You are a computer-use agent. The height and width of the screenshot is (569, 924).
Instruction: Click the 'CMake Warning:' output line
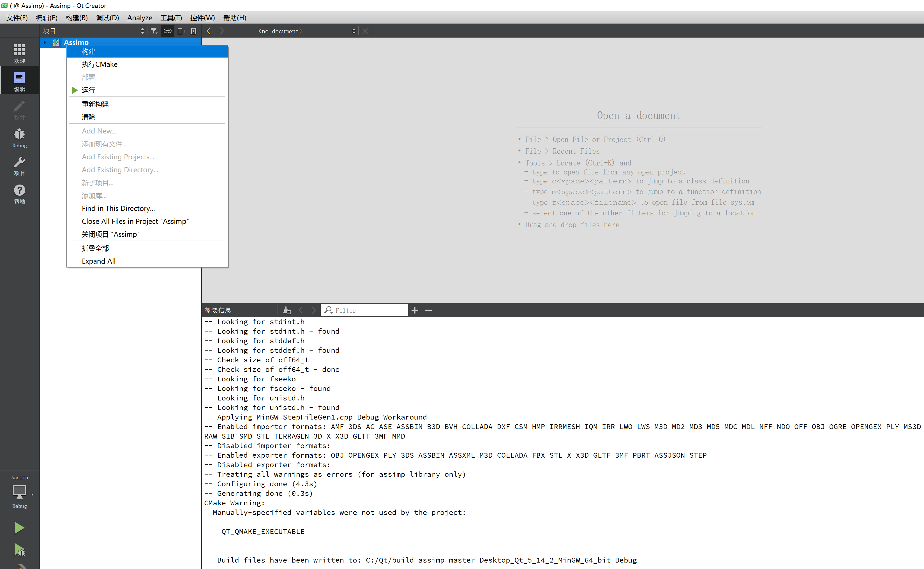click(234, 503)
